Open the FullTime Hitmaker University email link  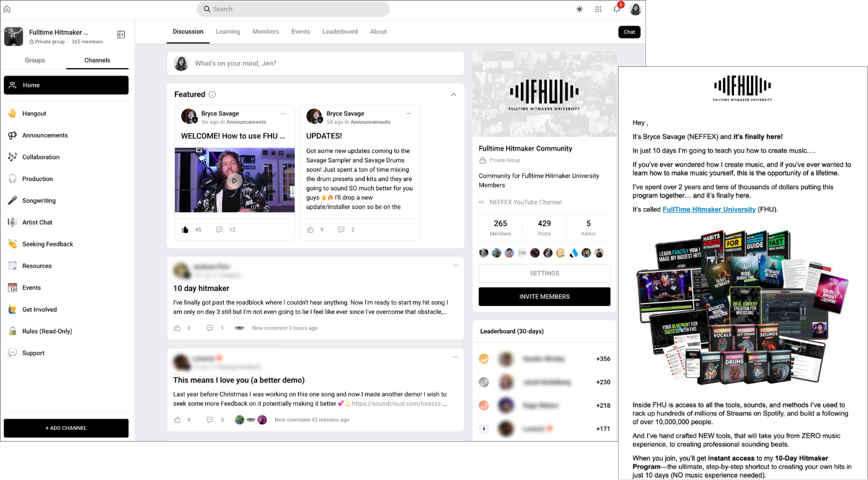coord(709,209)
